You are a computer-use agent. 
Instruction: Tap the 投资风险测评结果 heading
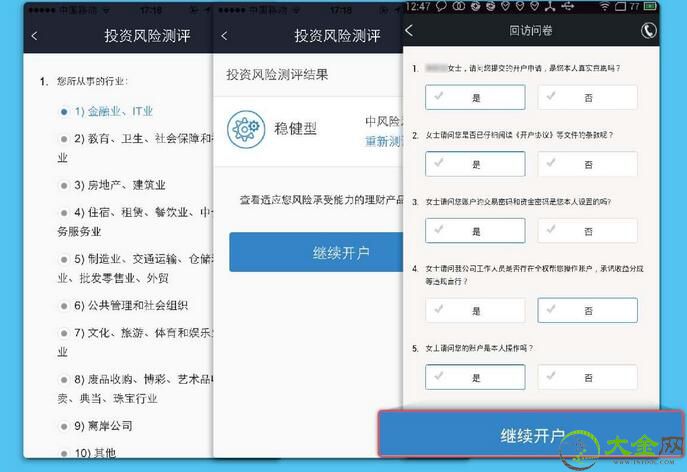(x=277, y=75)
